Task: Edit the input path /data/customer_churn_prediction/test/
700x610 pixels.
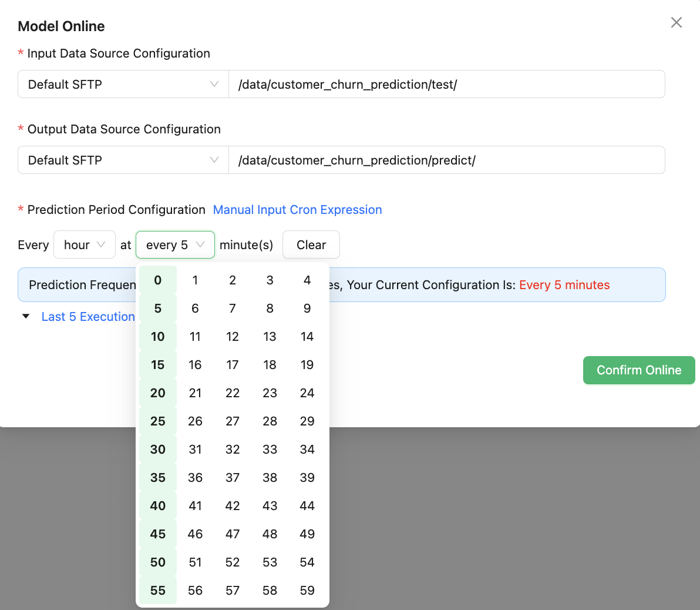Action: [446, 84]
